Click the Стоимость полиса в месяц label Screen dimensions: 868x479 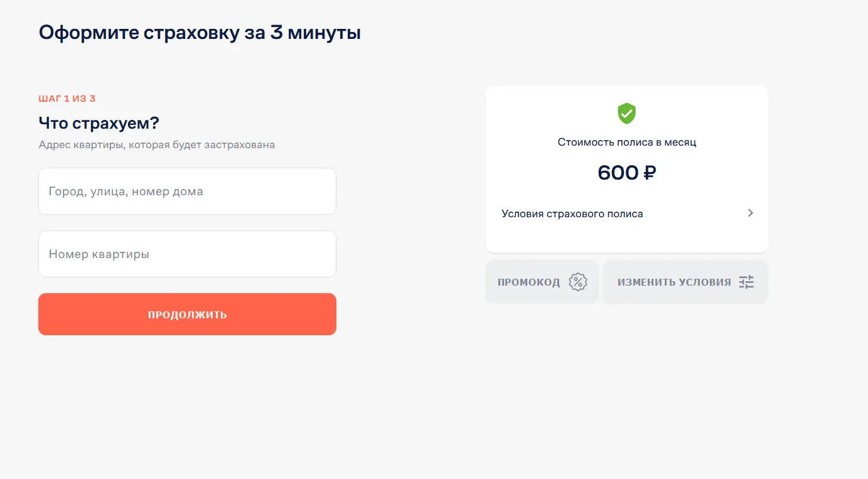pyautogui.click(x=627, y=142)
